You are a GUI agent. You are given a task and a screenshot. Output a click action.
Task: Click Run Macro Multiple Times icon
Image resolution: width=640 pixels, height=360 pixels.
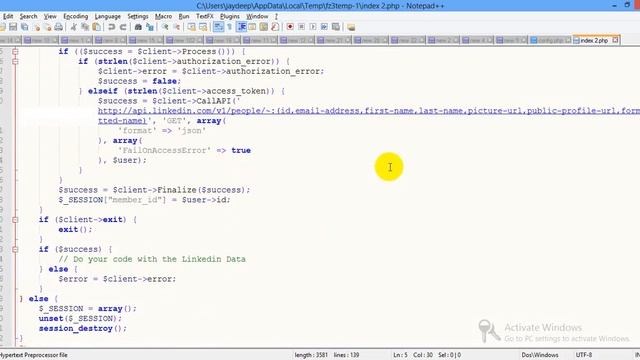point(324,27)
